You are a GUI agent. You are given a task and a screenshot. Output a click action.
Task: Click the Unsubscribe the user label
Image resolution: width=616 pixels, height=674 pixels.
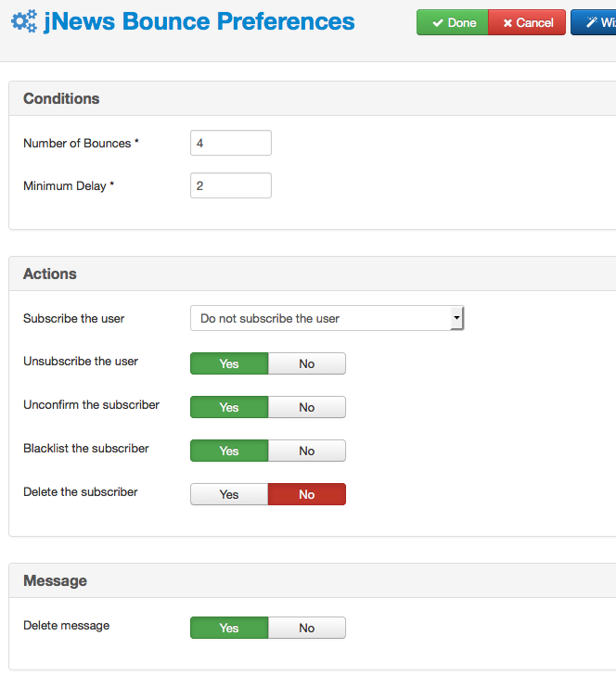click(81, 361)
